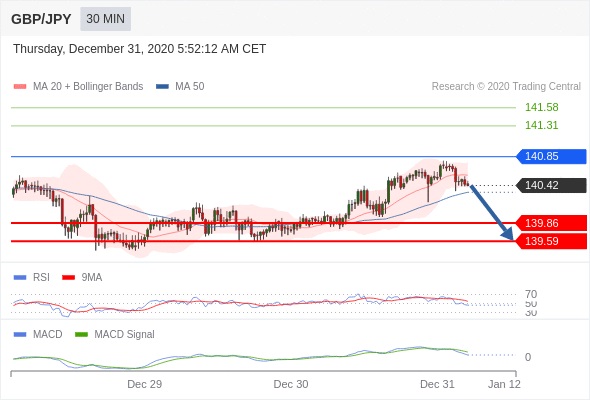Click the 140.85 blue pivot price tag

tap(551, 156)
